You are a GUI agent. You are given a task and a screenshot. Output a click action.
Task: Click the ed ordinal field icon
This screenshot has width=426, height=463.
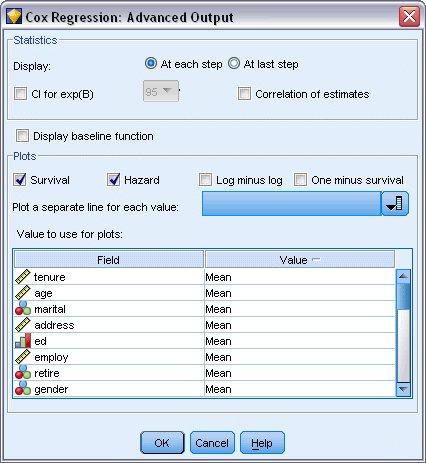23,341
